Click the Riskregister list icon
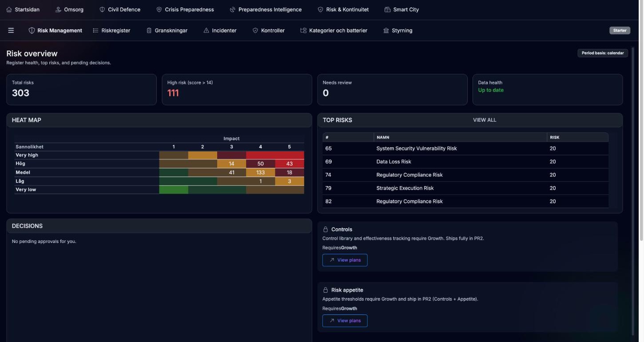This screenshot has width=644, height=342. coord(95,31)
